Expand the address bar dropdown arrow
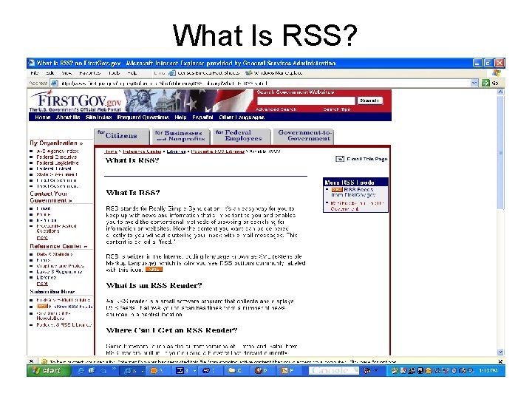 click(x=474, y=83)
